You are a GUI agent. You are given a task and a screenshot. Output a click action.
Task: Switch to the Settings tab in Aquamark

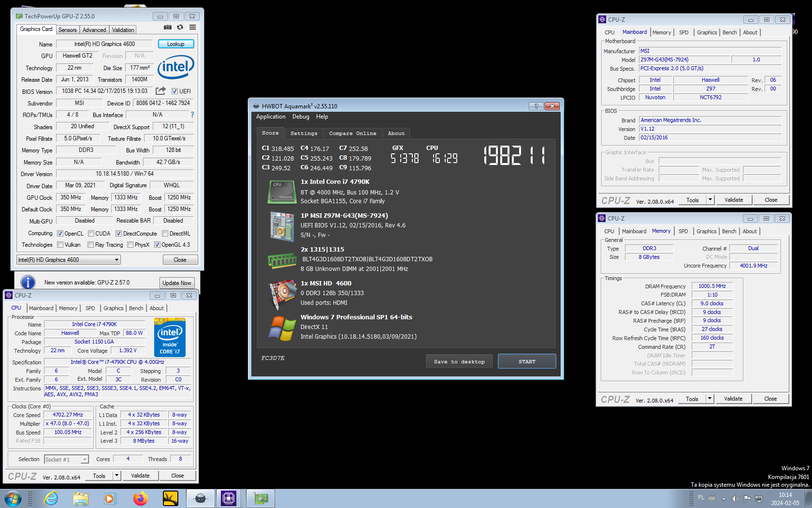[304, 133]
